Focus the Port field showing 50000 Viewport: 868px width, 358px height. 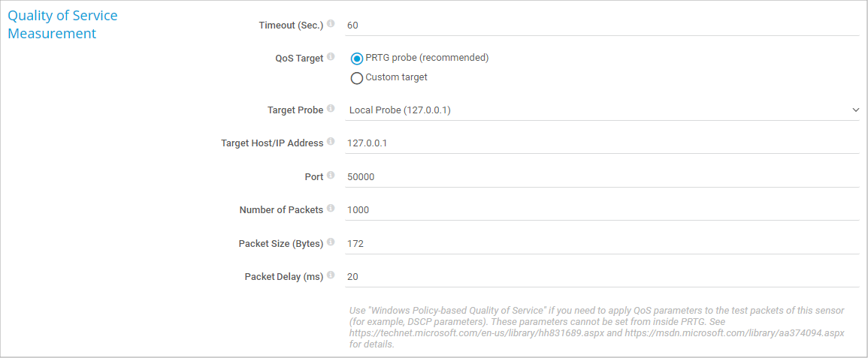[601, 177]
